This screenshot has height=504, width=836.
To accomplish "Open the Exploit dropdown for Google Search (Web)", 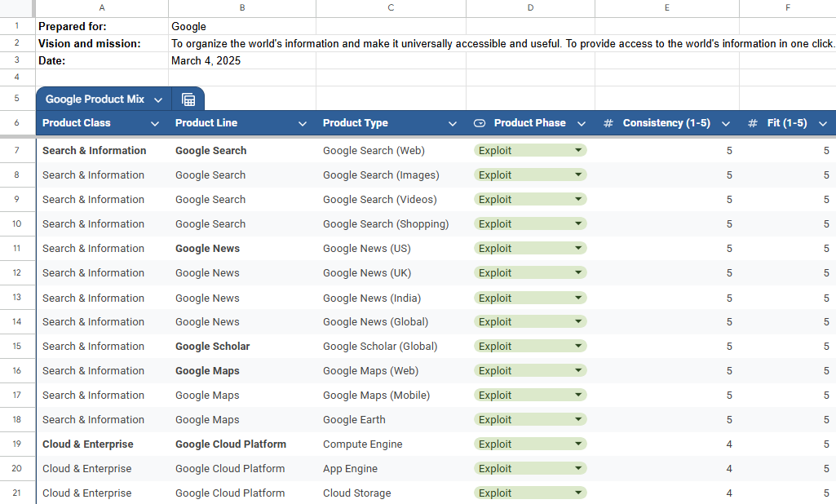I will pyautogui.click(x=578, y=150).
